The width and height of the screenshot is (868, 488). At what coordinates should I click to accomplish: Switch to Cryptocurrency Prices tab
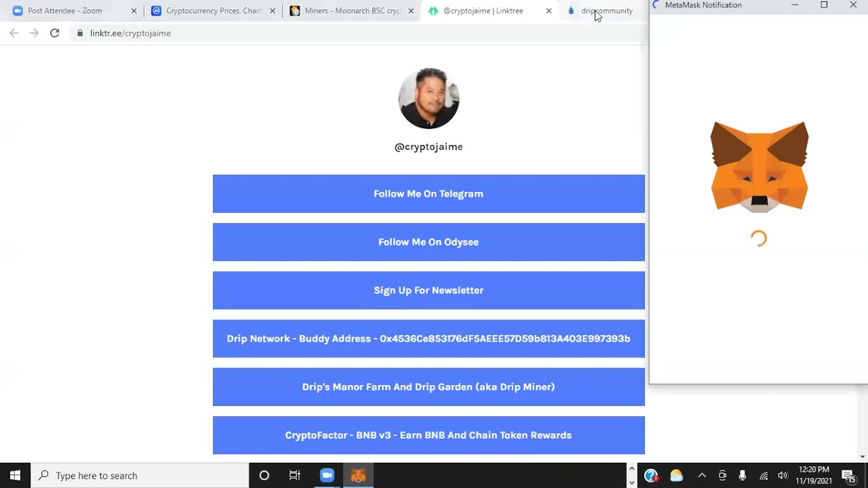click(214, 11)
